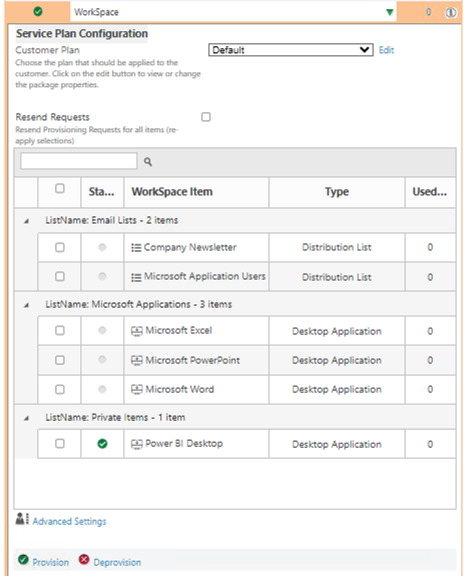Click the info icon in WorkSpace header
Viewport: 466px width, 576px height.
tap(451, 12)
